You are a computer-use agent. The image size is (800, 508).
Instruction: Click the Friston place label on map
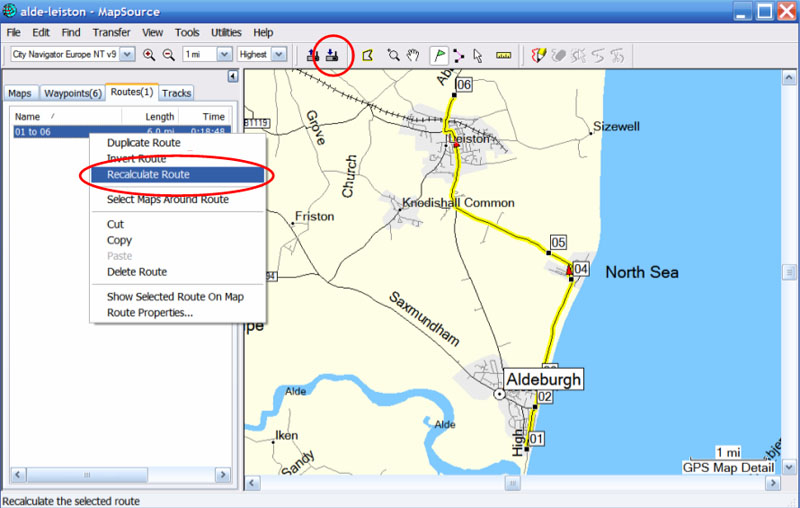click(314, 216)
